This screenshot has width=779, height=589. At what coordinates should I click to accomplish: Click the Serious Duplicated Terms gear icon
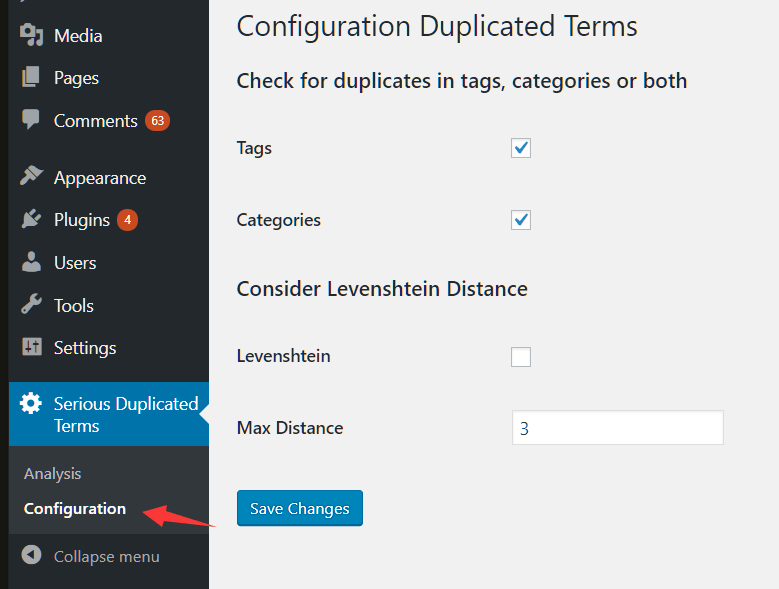31,403
